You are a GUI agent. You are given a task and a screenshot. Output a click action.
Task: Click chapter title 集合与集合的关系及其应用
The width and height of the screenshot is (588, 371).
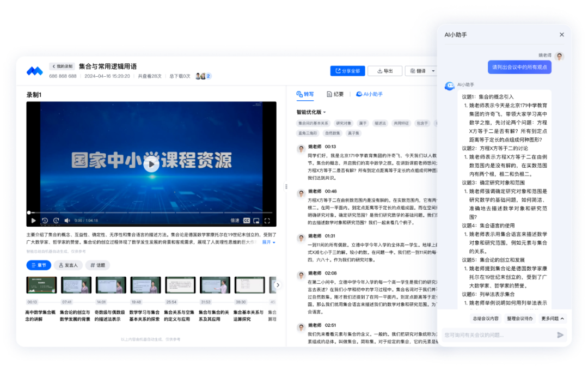point(214,315)
